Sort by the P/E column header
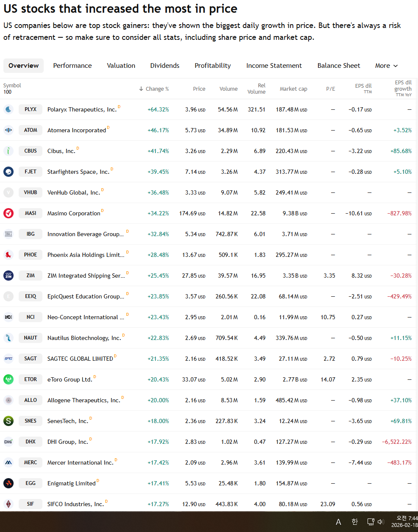 pos(331,89)
